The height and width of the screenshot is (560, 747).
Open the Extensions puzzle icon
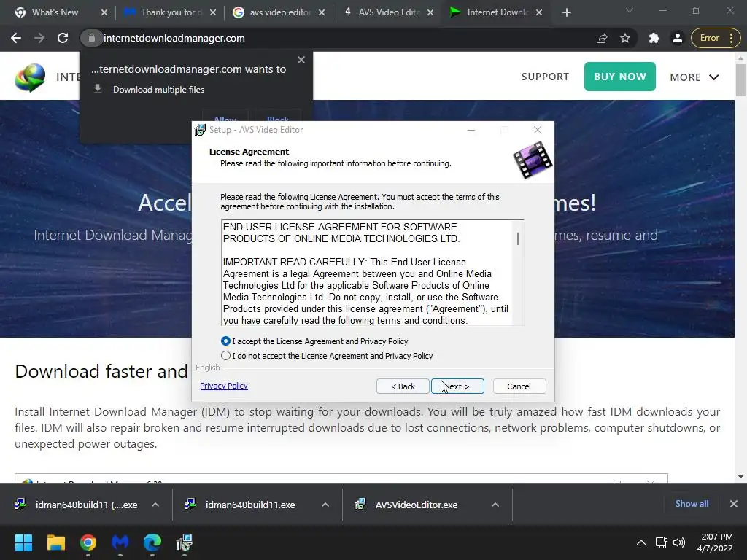click(x=654, y=38)
